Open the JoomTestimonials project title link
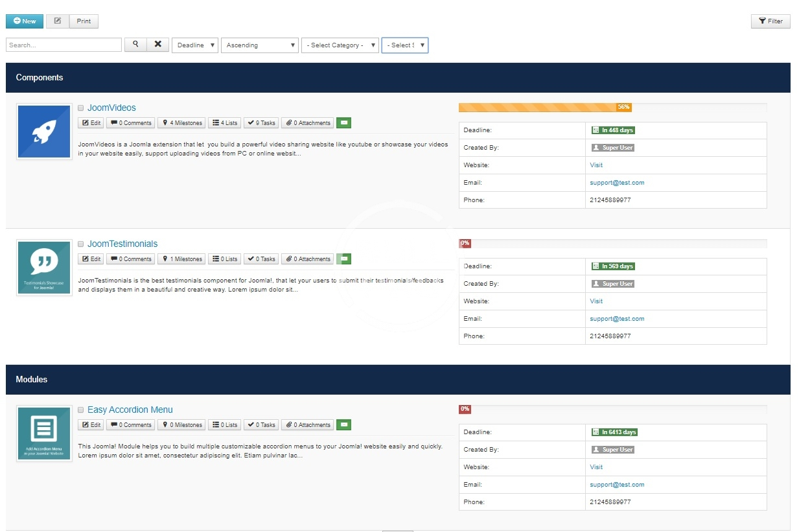799x532 pixels. [x=122, y=244]
